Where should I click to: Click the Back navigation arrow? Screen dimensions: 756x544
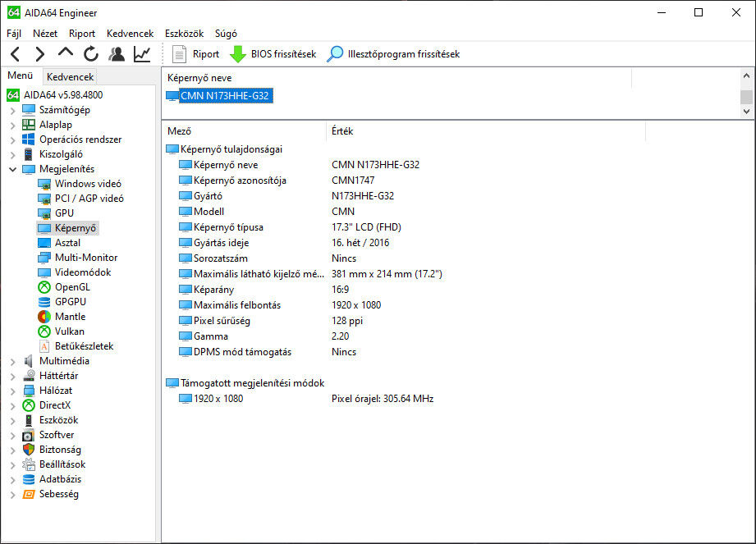tap(15, 54)
